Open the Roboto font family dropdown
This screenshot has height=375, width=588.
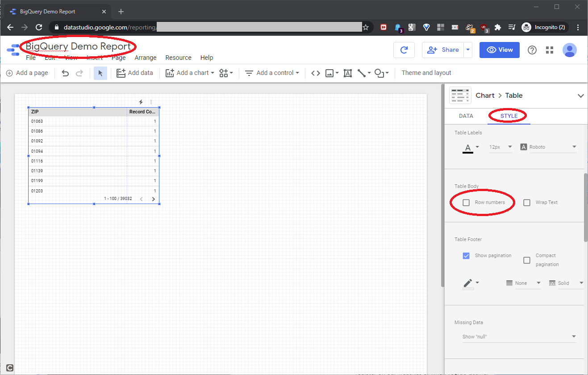click(548, 147)
